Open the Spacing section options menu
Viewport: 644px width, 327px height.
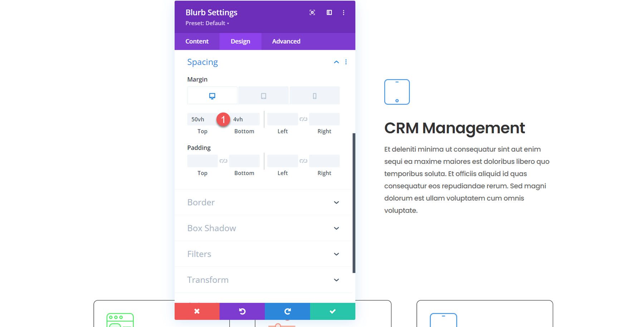point(346,62)
